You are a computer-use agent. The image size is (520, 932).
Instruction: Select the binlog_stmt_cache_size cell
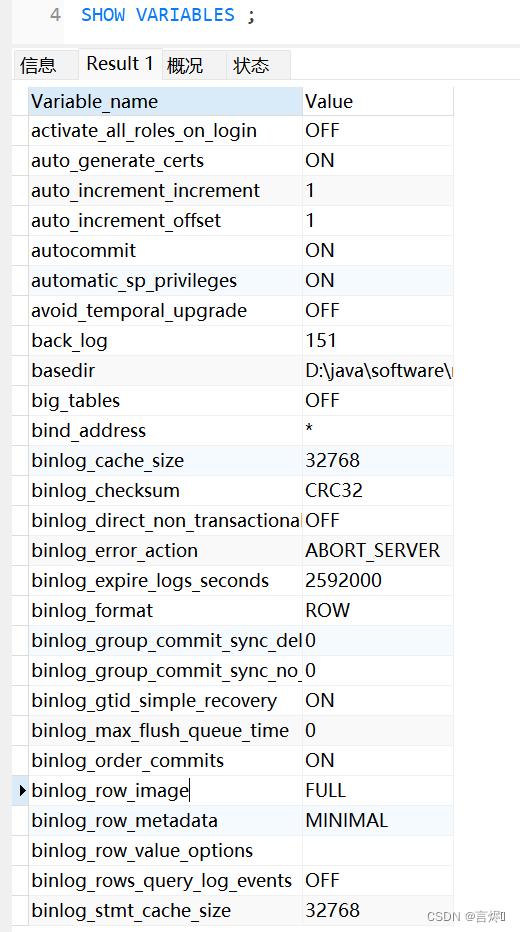165,911
